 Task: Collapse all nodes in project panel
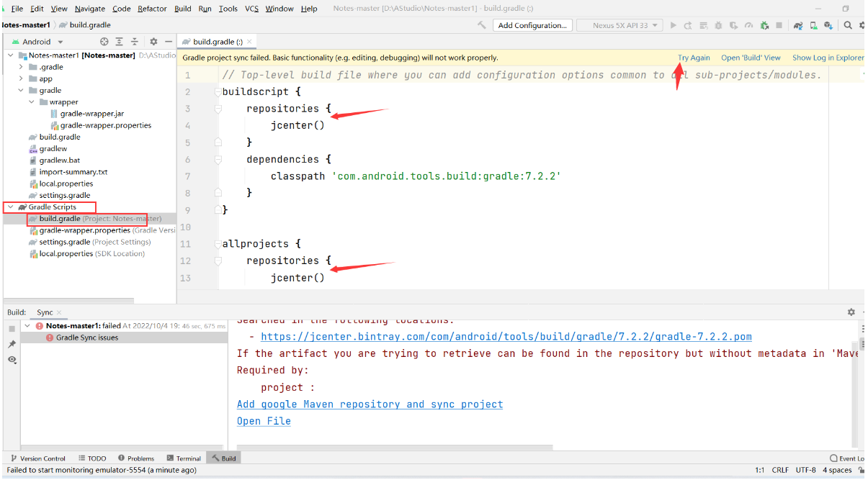135,42
